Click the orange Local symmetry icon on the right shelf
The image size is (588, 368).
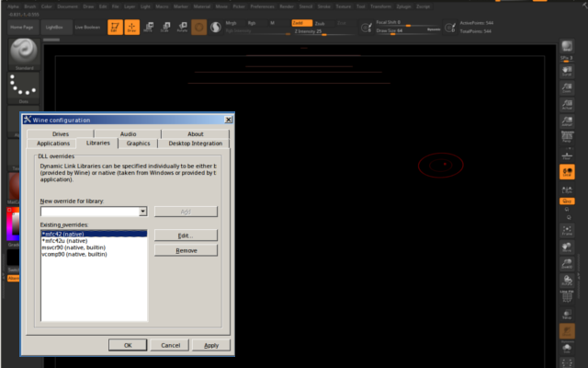568,171
